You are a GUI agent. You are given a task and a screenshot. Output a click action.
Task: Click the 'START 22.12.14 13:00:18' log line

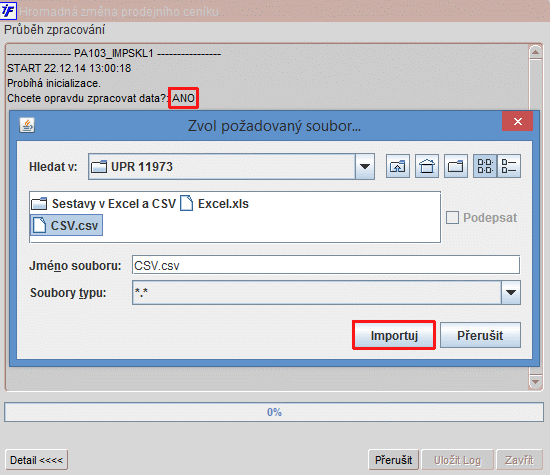click(x=69, y=68)
